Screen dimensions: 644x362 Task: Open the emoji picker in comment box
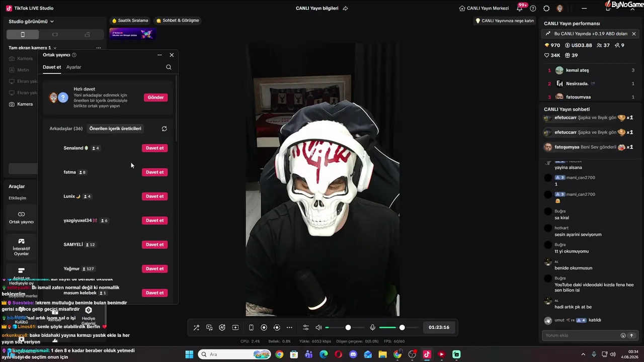tap(623, 335)
